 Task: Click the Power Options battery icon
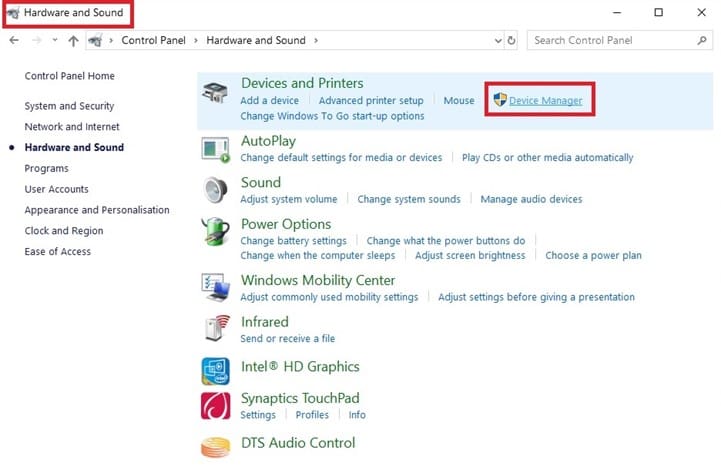pos(215,233)
